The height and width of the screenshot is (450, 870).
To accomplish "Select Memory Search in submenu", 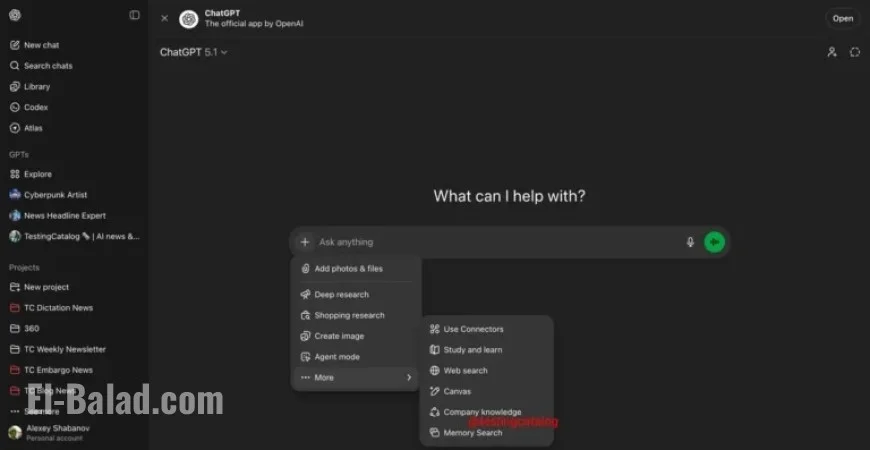I will pyautogui.click(x=487, y=433).
